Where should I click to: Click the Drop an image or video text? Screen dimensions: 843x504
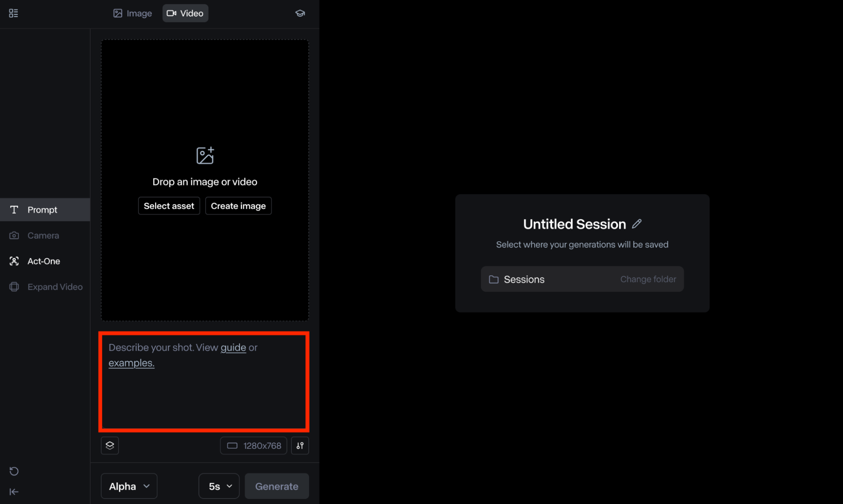coord(205,182)
